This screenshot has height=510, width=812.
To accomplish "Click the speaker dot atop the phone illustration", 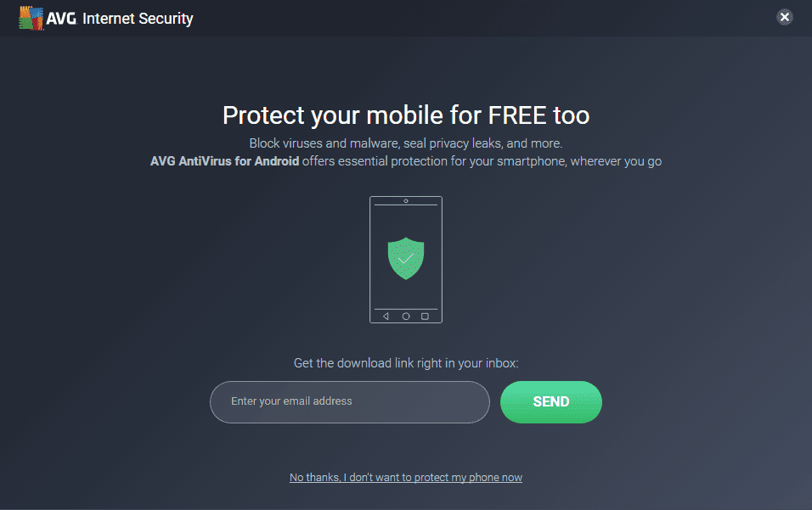I will pyautogui.click(x=406, y=202).
